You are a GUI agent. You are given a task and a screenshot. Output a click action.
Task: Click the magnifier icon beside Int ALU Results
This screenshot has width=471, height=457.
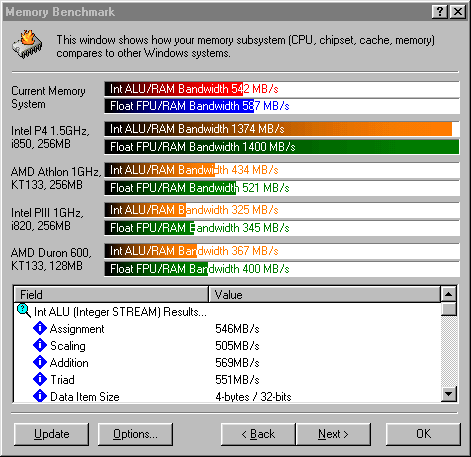(x=24, y=311)
